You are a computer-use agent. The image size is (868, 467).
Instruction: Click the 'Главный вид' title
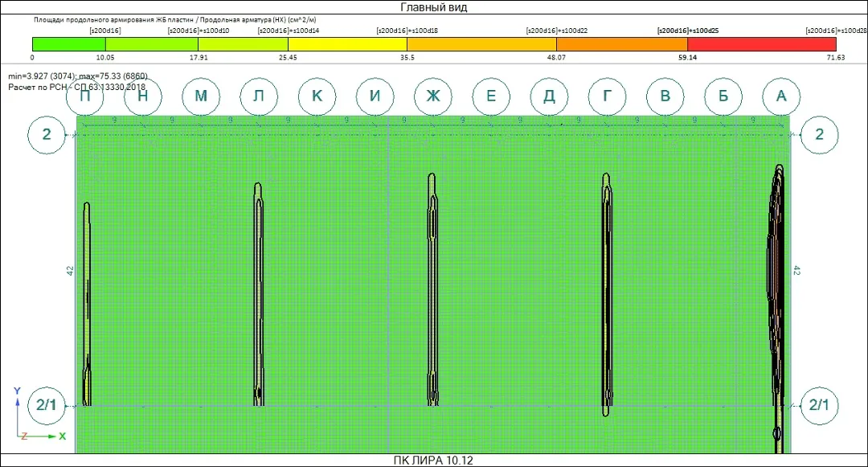(433, 7)
